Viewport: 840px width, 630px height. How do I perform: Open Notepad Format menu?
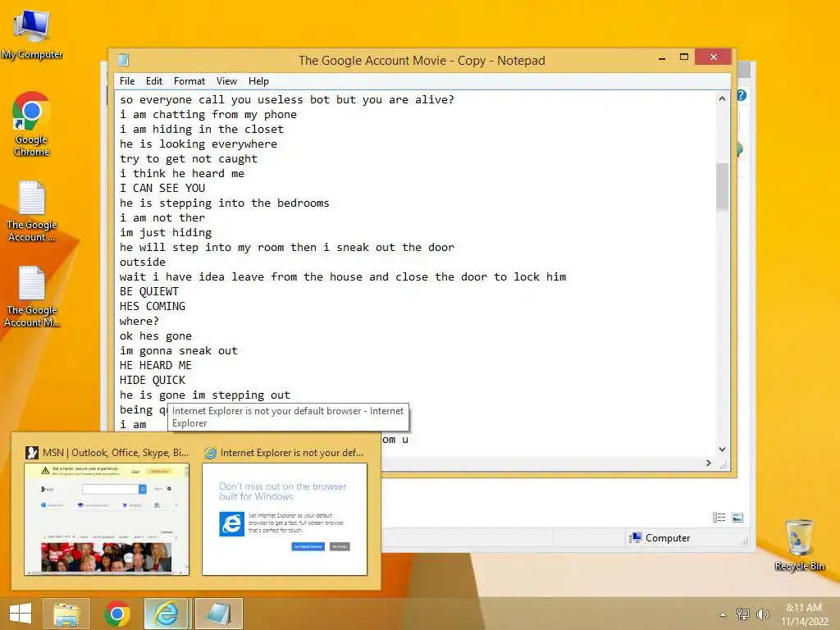point(189,81)
